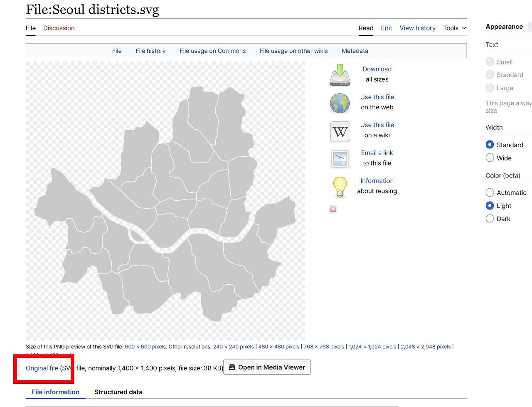The height and width of the screenshot is (407, 532).
Task: Click Open in Media Viewer button
Action: point(267,367)
